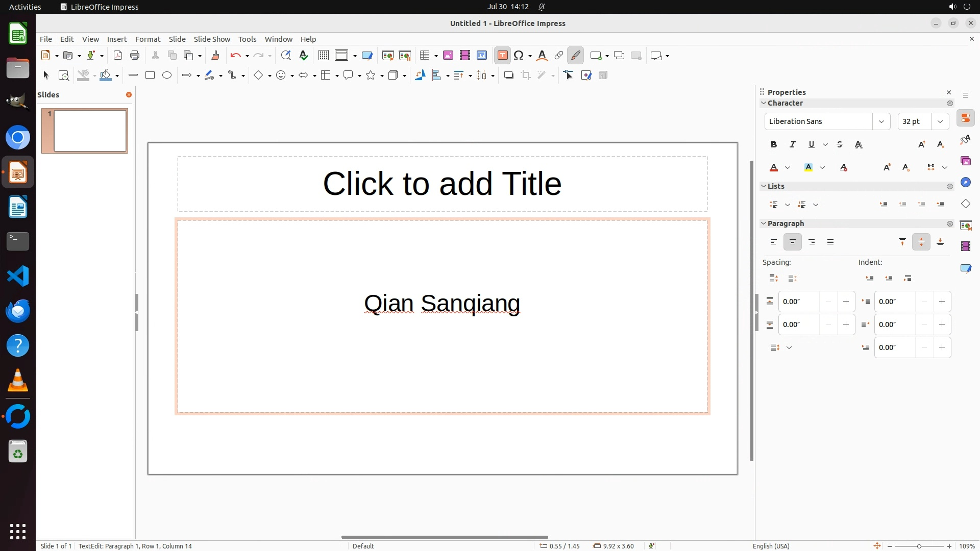Collapse the Paragraph section
This screenshot has height=551, width=980.
click(x=764, y=223)
